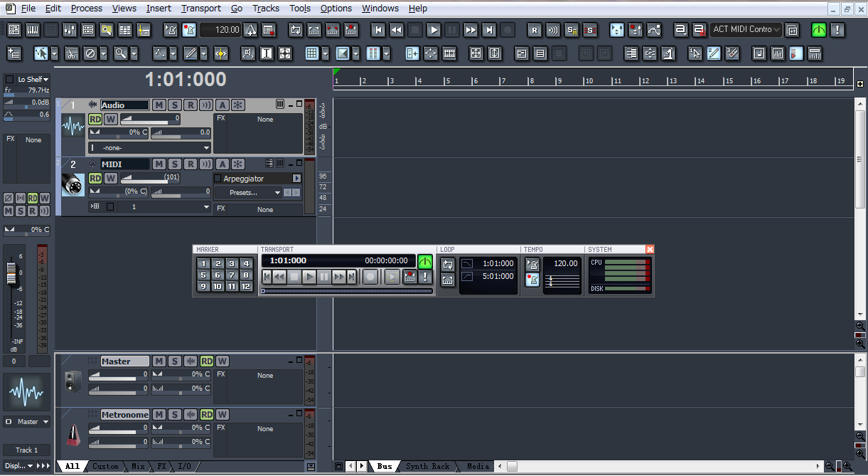The width and height of the screenshot is (868, 476).
Task: Open the Select tool options dropdown arrow
Action: [54, 53]
